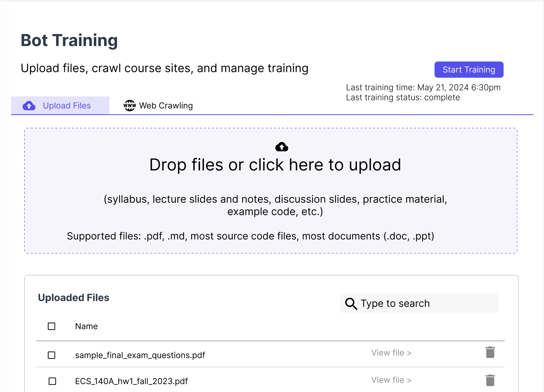Delete ECS_140A_hw1_fall_2023.pdf with trash icon
Screen dimensions: 544x392
coord(490,380)
